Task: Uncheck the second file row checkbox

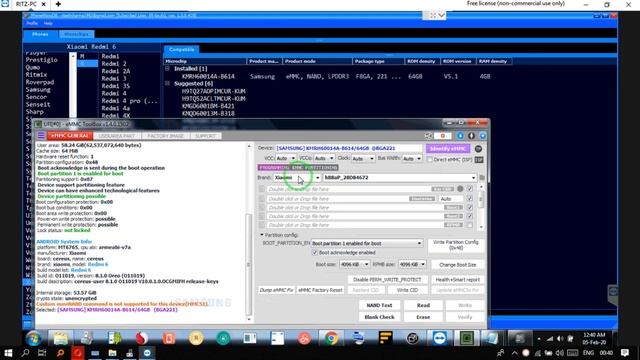Action: (470, 199)
